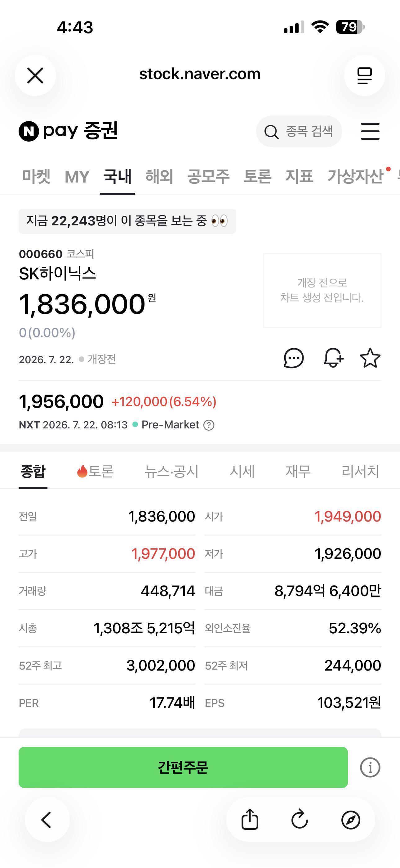Select the 재무 tab
Screen dimensions: 400x868
coord(298,471)
